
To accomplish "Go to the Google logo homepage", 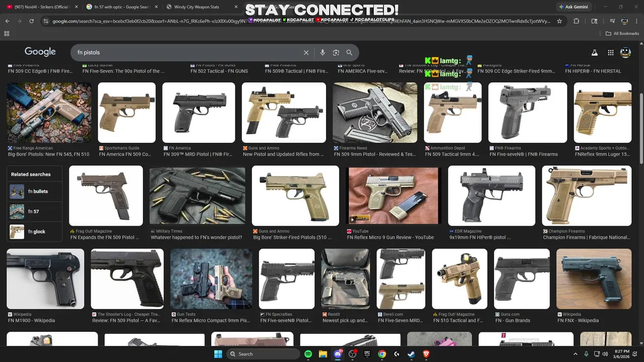I will [x=40, y=52].
